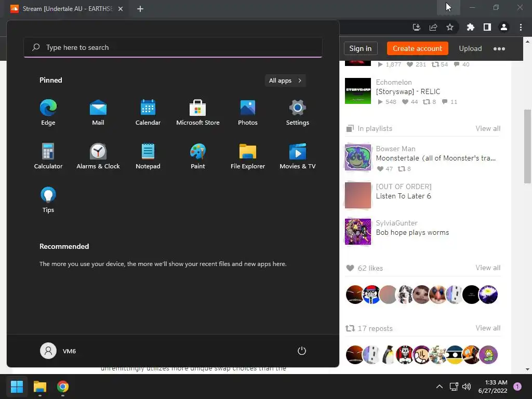The image size is (532, 399).
Task: Switch to Chrome from the taskbar
Action: pos(63,387)
